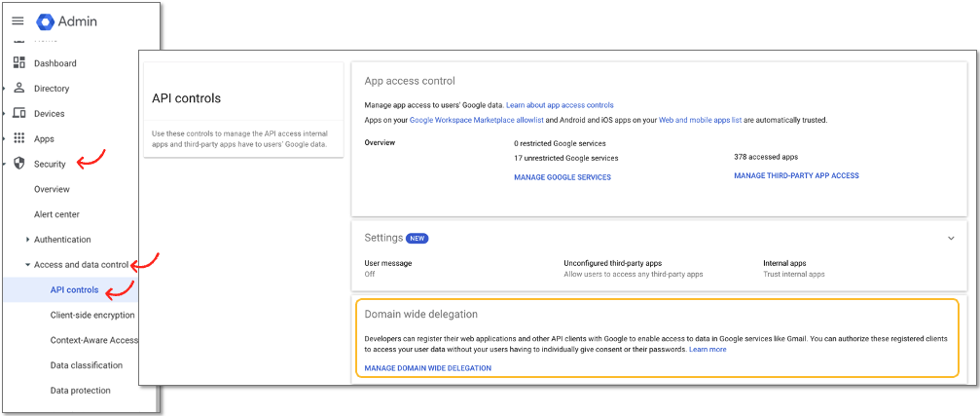980x416 pixels.
Task: Collapse Access and data control arrow
Action: [x=27, y=265]
